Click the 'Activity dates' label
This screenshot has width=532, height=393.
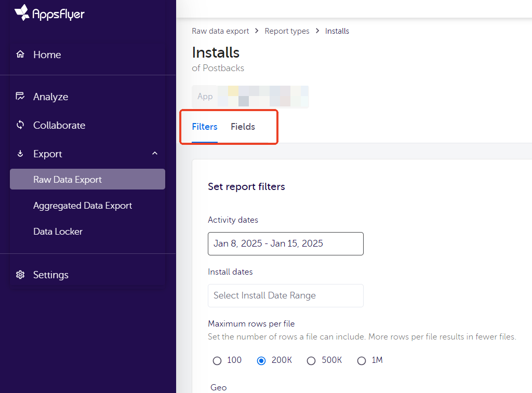[x=233, y=220]
